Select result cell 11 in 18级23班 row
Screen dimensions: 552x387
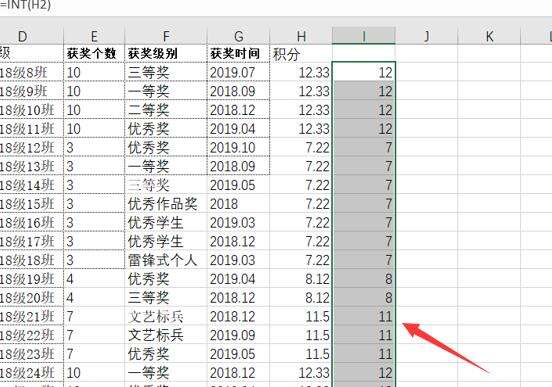364,354
